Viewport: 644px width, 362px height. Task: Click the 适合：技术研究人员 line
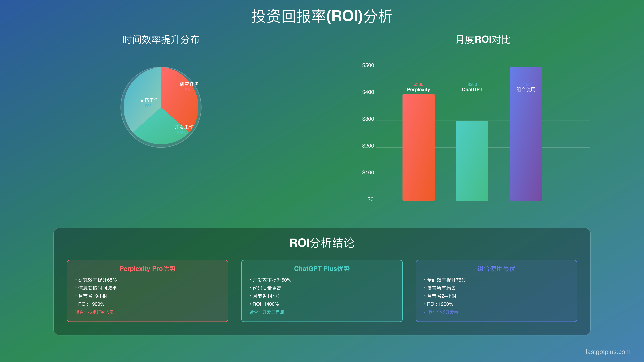coord(94,312)
